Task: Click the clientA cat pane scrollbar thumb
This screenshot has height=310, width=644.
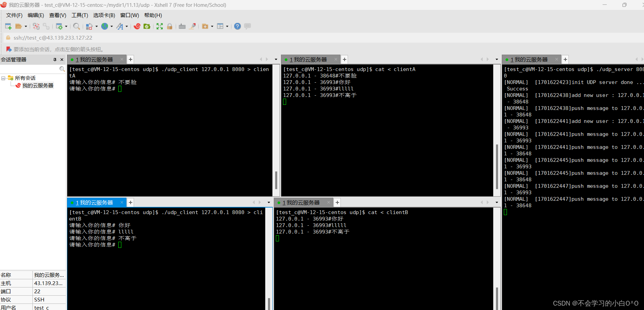Action: [497, 167]
